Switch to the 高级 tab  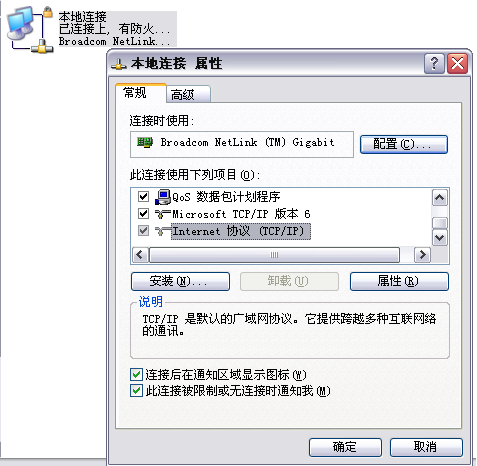click(x=187, y=94)
